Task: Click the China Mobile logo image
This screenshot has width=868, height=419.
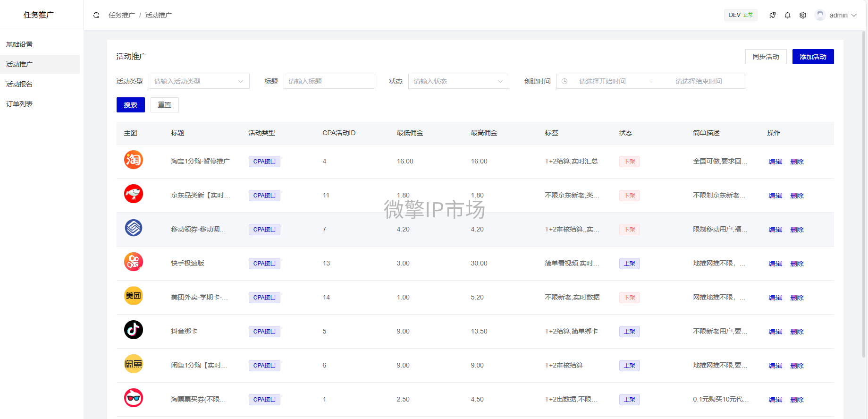Action: [x=134, y=228]
